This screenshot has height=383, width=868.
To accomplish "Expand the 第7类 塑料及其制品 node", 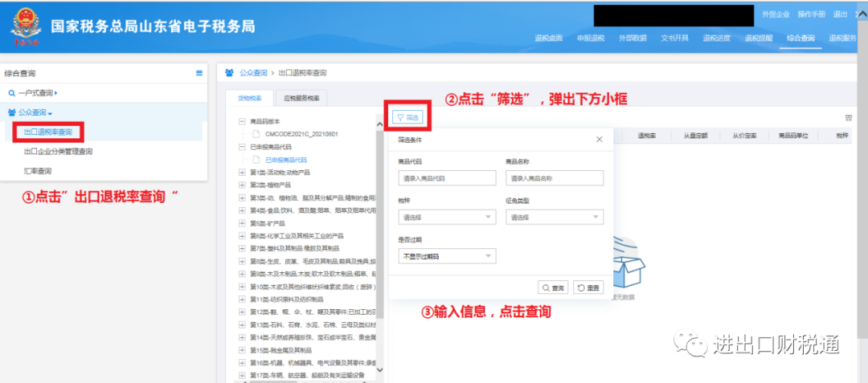I will pos(241,249).
